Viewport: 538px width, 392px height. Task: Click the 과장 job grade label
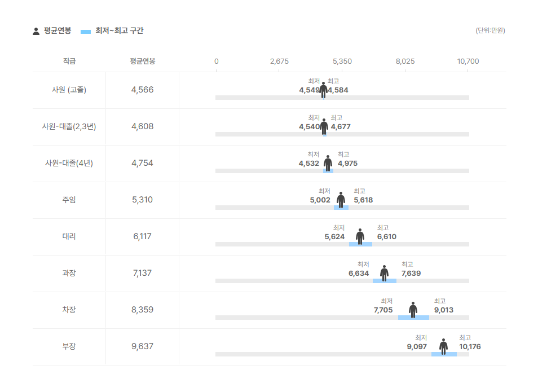click(x=69, y=273)
